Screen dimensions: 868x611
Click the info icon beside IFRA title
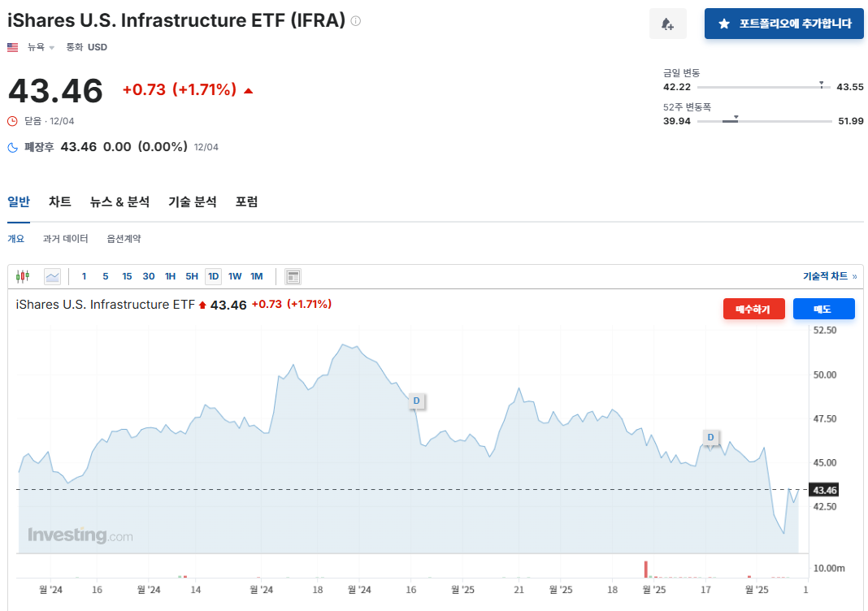click(356, 21)
